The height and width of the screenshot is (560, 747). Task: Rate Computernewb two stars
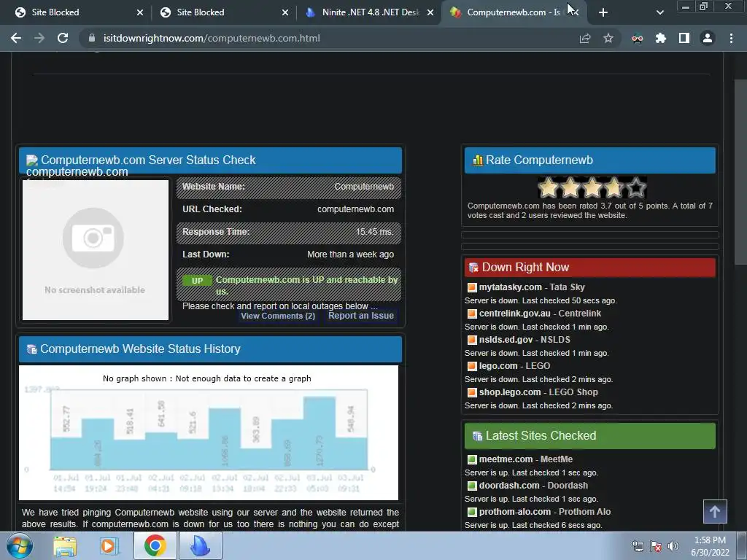[x=570, y=187]
